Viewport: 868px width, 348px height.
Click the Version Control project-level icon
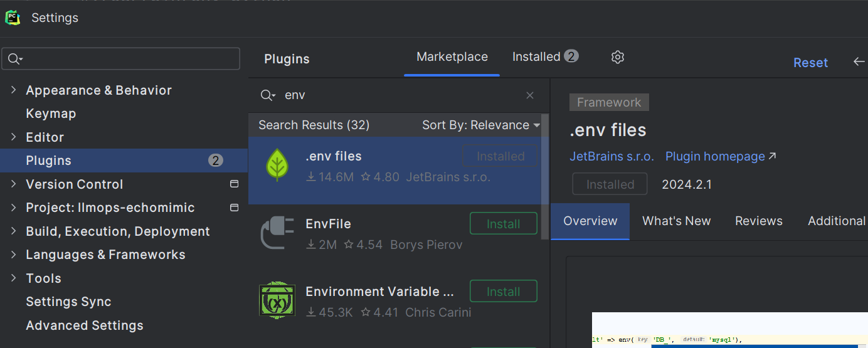click(234, 184)
